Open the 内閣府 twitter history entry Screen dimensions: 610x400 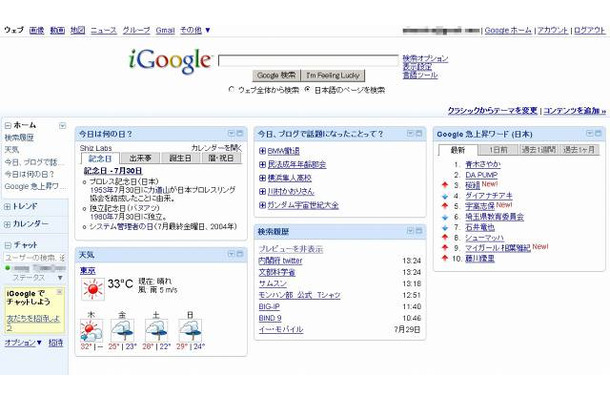(280, 261)
